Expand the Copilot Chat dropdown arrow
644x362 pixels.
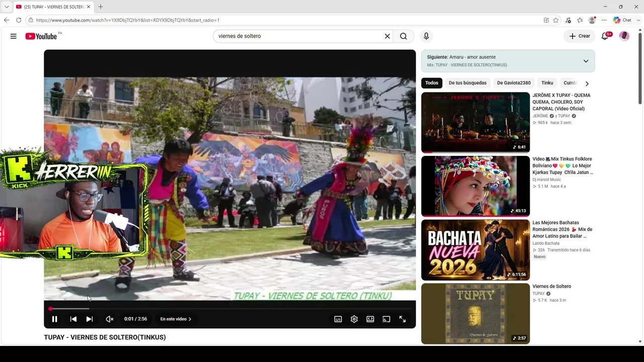coord(637,20)
